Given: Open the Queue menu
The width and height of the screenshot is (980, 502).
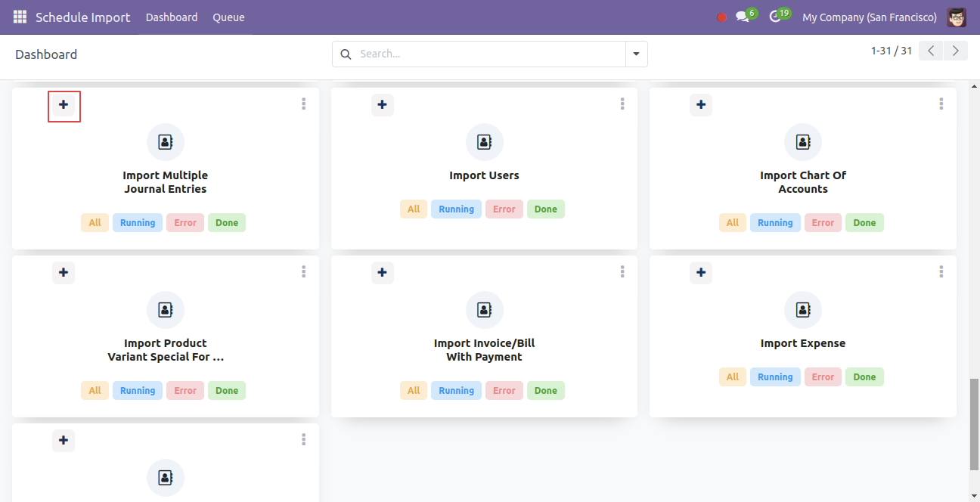Looking at the screenshot, I should [x=228, y=17].
